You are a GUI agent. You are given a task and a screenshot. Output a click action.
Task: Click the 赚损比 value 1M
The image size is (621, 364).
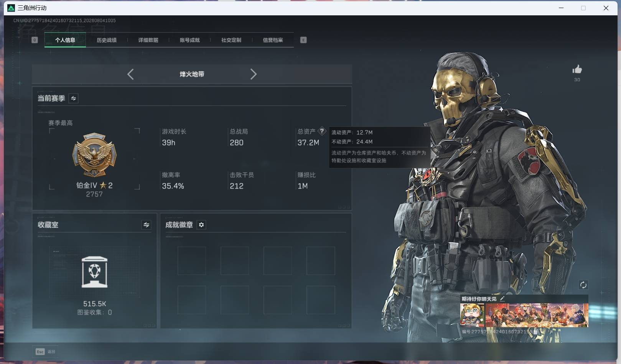tap(303, 186)
